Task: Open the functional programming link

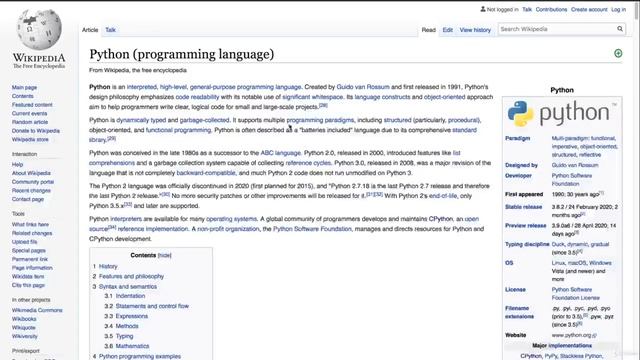Action: pyautogui.click(x=178, y=130)
